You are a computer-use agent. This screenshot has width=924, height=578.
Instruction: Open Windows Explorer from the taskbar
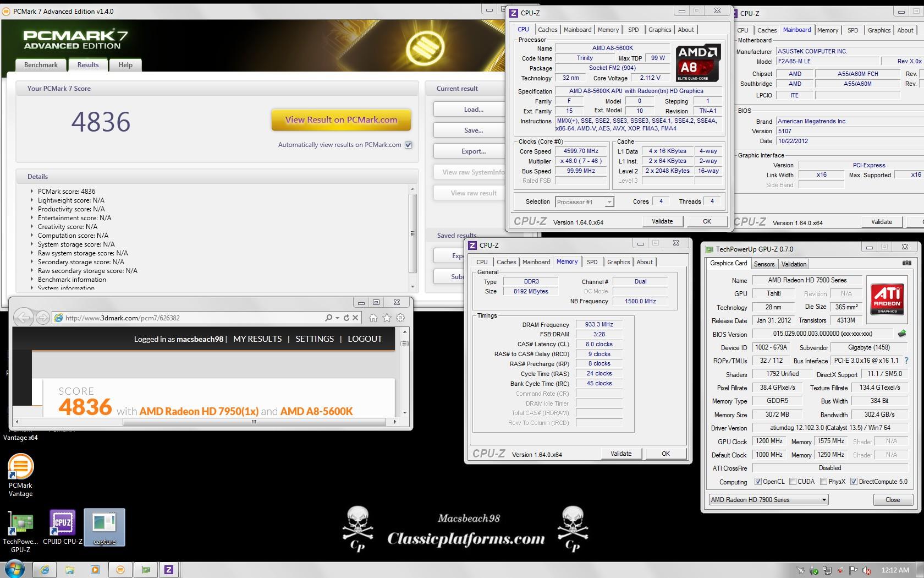click(70, 570)
